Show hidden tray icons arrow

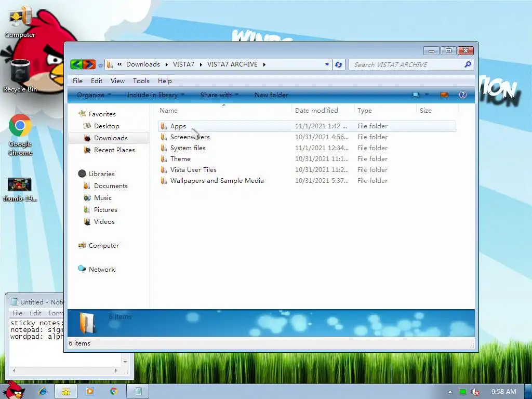point(450,392)
